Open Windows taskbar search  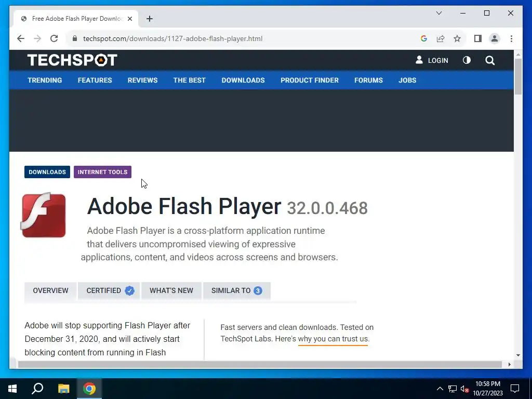(37, 389)
